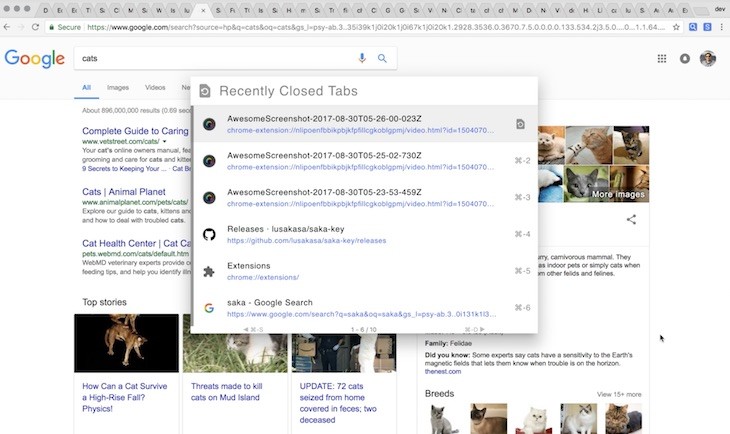Click the github.com/lusakasa/saka-key/releases URL
Screen dimensions: 730x434
coord(306,241)
